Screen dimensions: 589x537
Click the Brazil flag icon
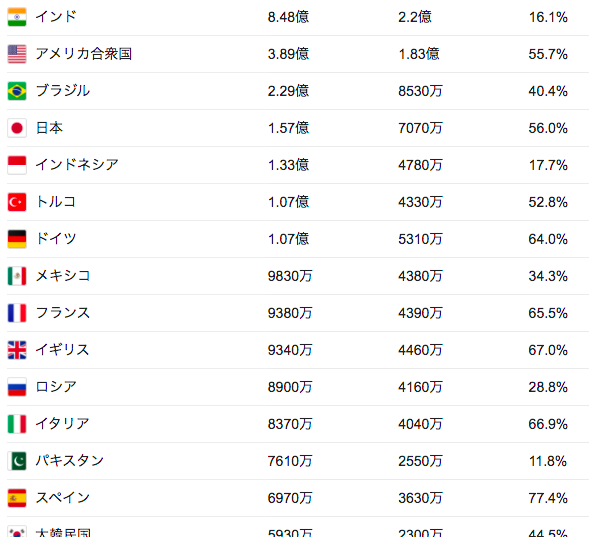coord(17,91)
